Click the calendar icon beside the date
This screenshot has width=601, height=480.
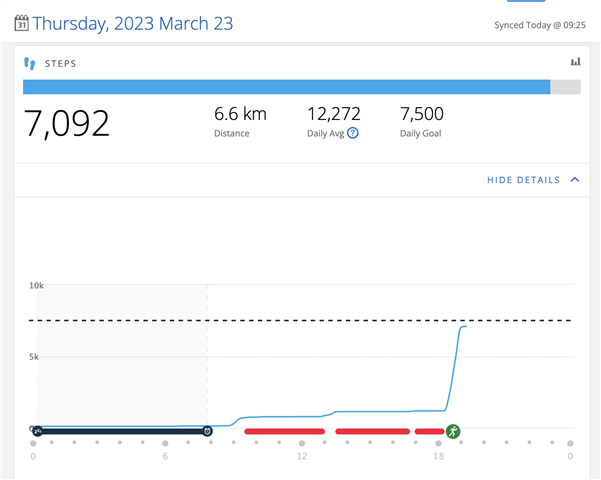click(21, 23)
